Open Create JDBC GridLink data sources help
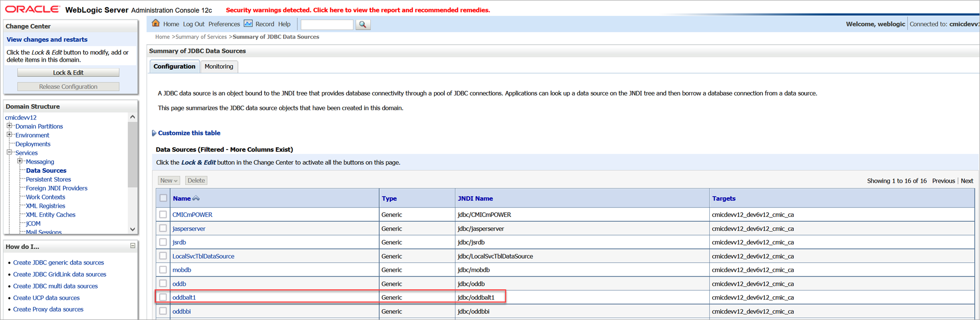Image resolution: width=980 pixels, height=320 pixels. 60,274
